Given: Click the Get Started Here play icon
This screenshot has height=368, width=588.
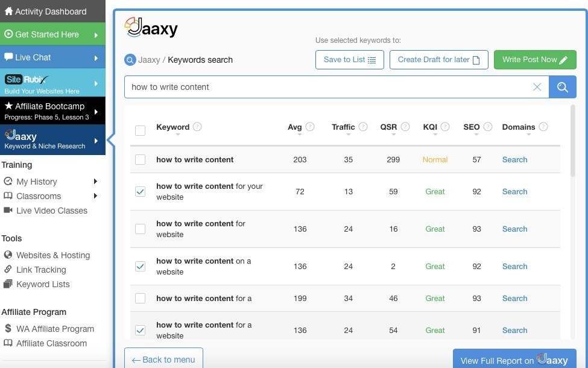Looking at the screenshot, I should tap(8, 34).
